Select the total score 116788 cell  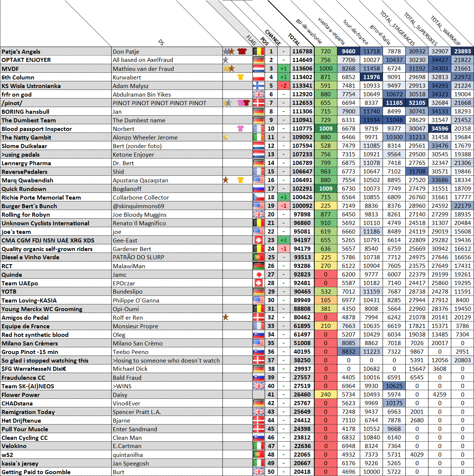(x=302, y=51)
